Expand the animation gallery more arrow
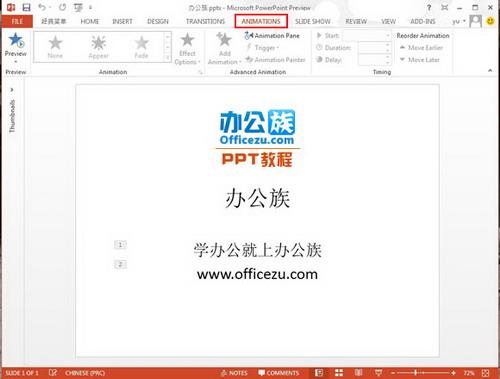The image size is (500, 379). (x=168, y=58)
